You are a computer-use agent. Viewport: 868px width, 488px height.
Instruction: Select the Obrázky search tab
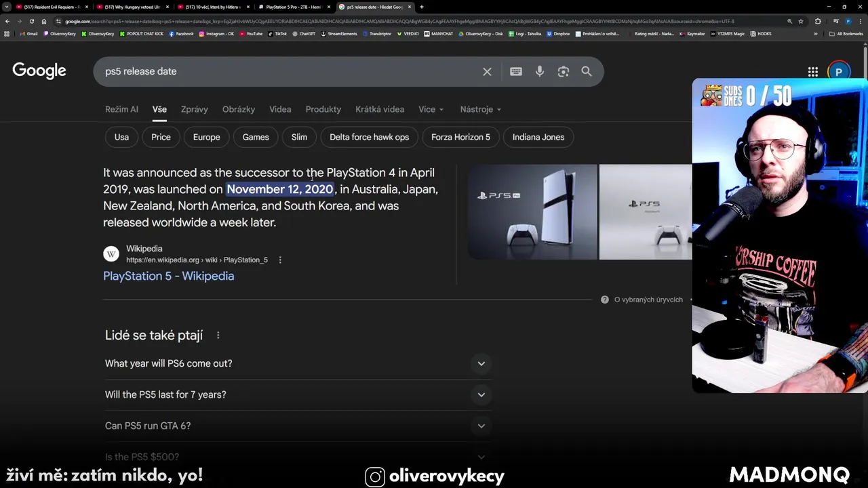tap(239, 109)
